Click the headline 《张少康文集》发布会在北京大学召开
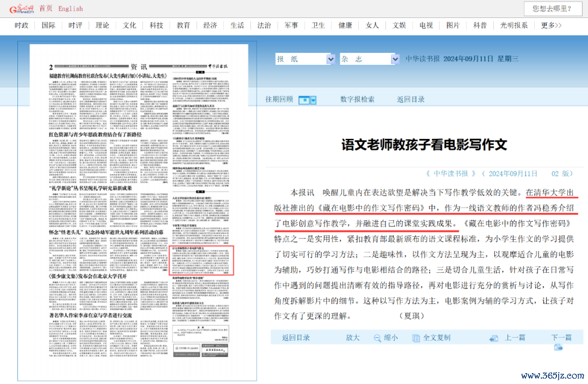 pos(88,276)
